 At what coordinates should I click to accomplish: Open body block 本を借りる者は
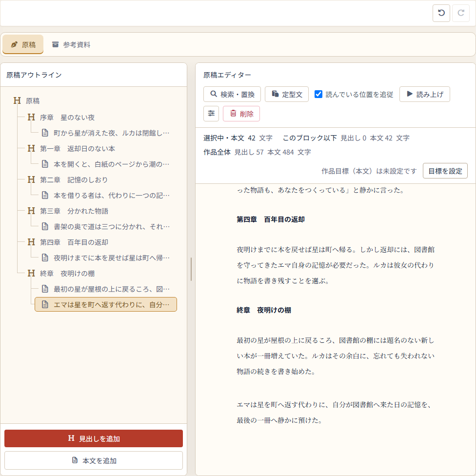pos(106,195)
